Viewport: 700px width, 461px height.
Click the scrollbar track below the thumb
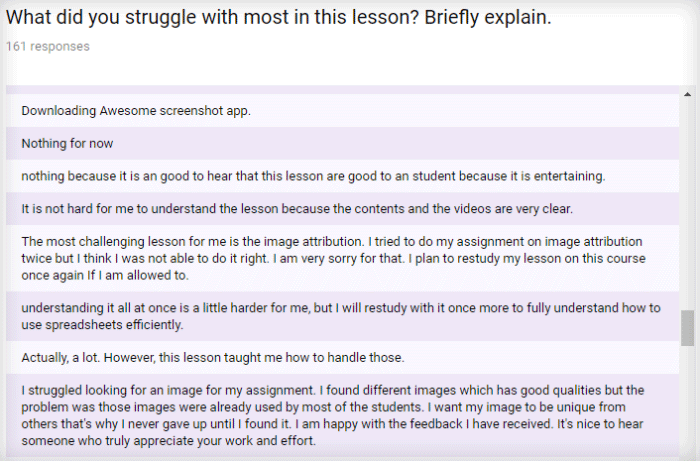coord(687,401)
